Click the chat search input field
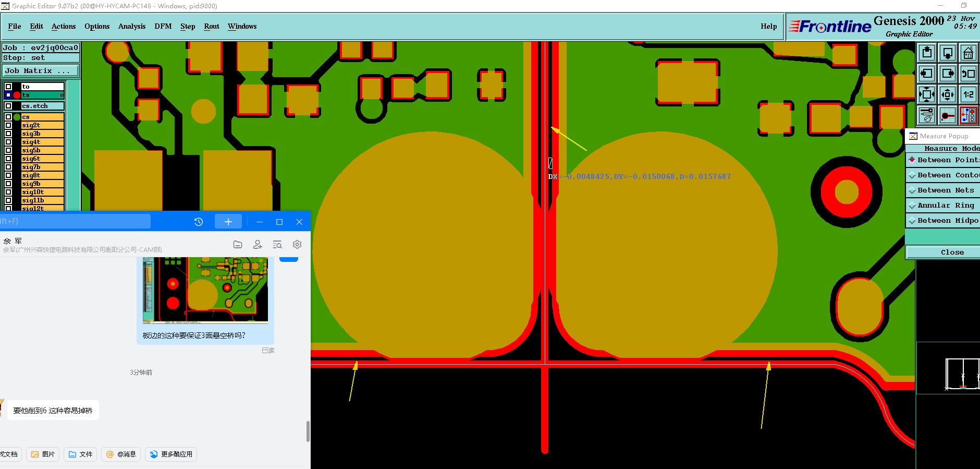The height and width of the screenshot is (469, 980). pos(75,221)
